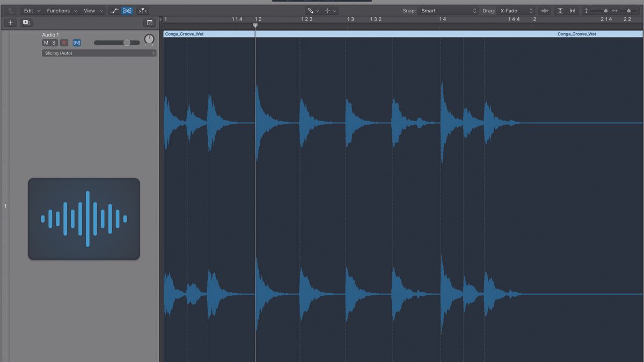
Task: Open the track display mode icon
Action: (x=150, y=23)
